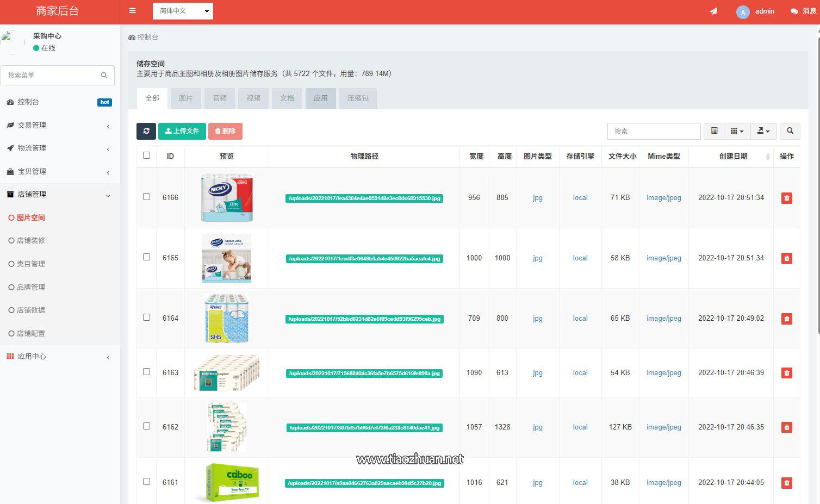Open 店铺数据 in the sidebar

click(60, 310)
